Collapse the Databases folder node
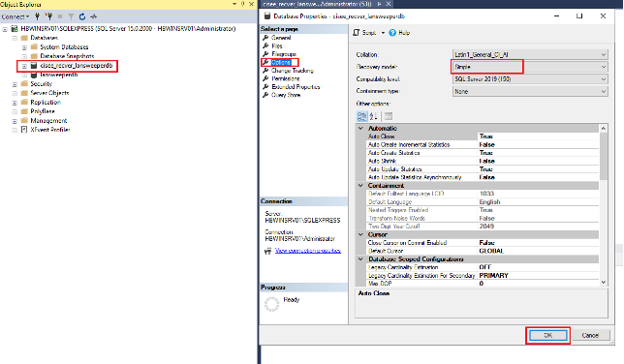Image resolution: width=624 pixels, height=364 pixels. point(15,38)
